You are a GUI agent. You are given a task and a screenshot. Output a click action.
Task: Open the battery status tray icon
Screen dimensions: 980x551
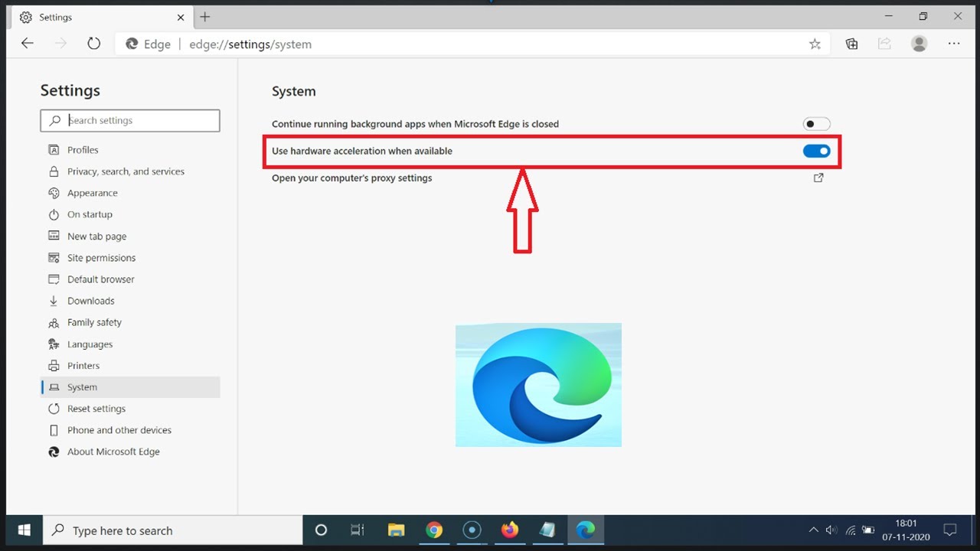pos(868,530)
